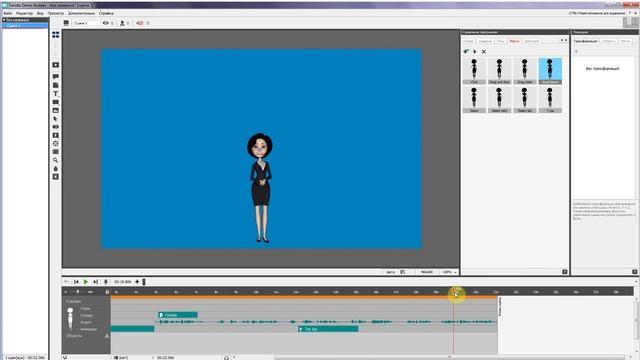Click the scene grid icon in top toolbar
This screenshot has width=640, height=360.
click(66, 23)
